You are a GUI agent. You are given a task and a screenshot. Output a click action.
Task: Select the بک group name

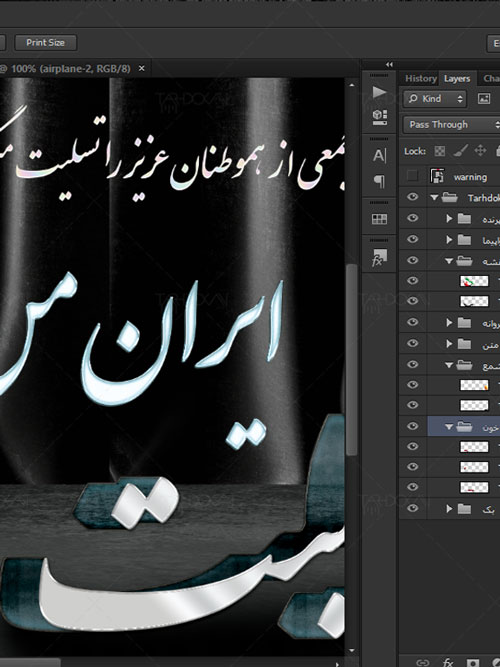click(489, 509)
